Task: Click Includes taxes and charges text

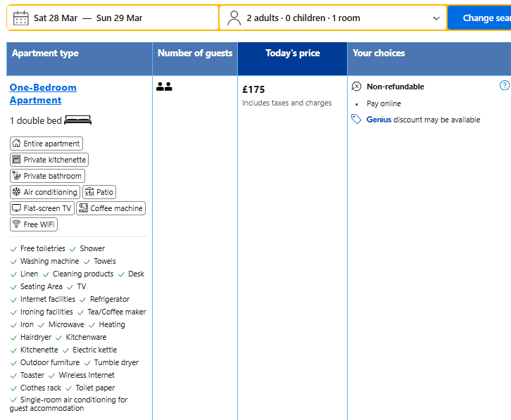Action: click(286, 103)
